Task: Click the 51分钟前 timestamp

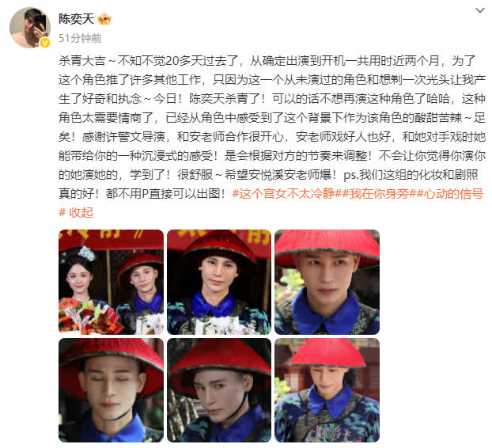Action: tap(80, 38)
